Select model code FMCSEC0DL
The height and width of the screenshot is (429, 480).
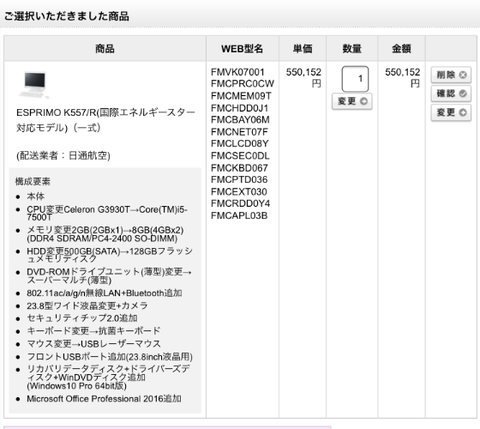click(x=240, y=156)
